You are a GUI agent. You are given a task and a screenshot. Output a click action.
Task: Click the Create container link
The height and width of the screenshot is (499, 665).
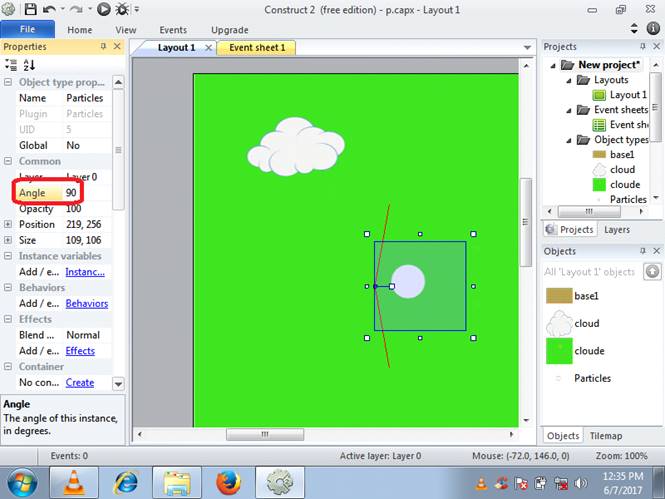(x=80, y=382)
